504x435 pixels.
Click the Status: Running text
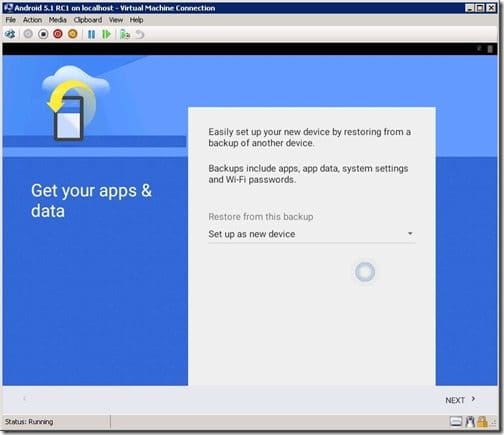click(x=29, y=422)
